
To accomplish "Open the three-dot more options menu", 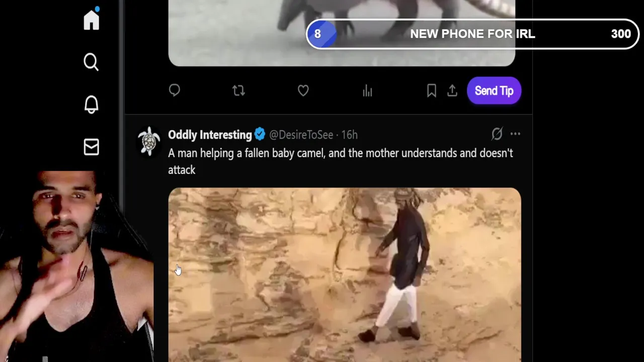I will pyautogui.click(x=515, y=134).
